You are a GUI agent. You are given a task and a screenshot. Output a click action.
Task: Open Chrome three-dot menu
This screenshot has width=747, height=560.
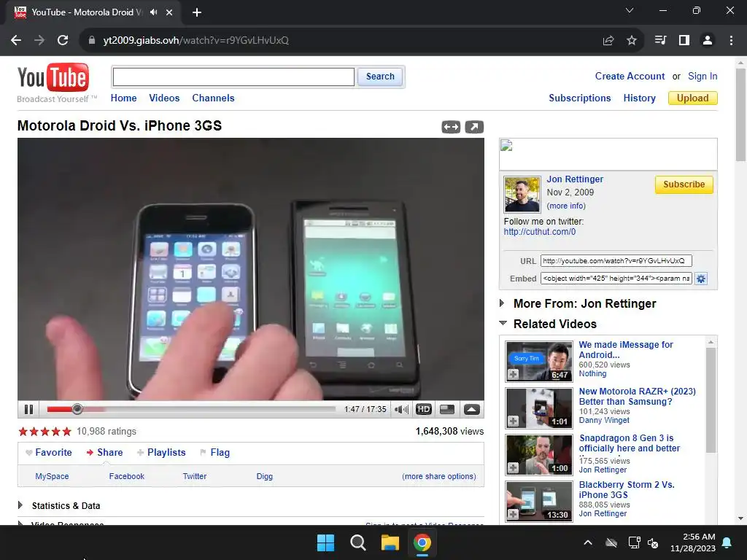pyautogui.click(x=731, y=41)
